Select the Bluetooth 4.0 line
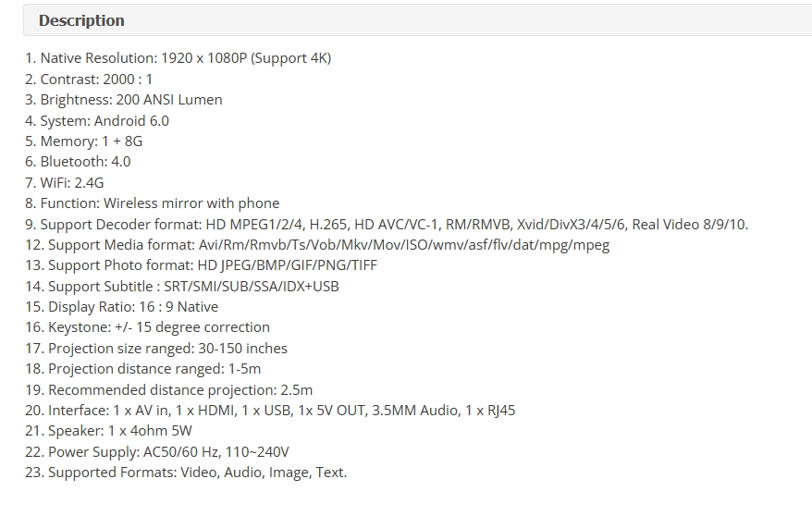812x516 pixels. pos(78,162)
